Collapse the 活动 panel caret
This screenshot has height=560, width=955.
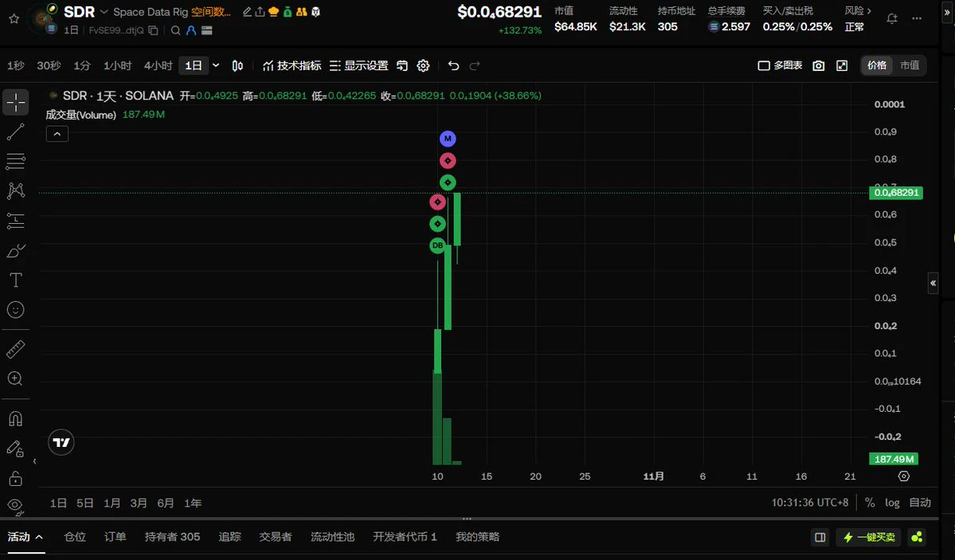tap(39, 537)
